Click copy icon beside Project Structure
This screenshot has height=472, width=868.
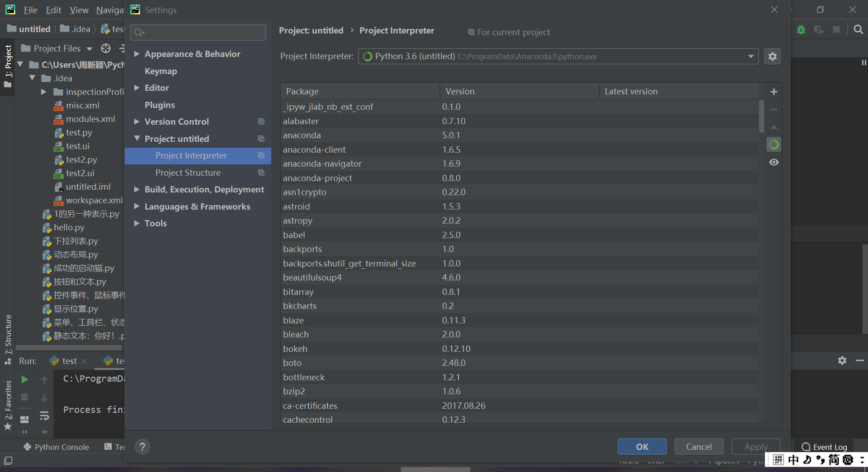tap(261, 173)
